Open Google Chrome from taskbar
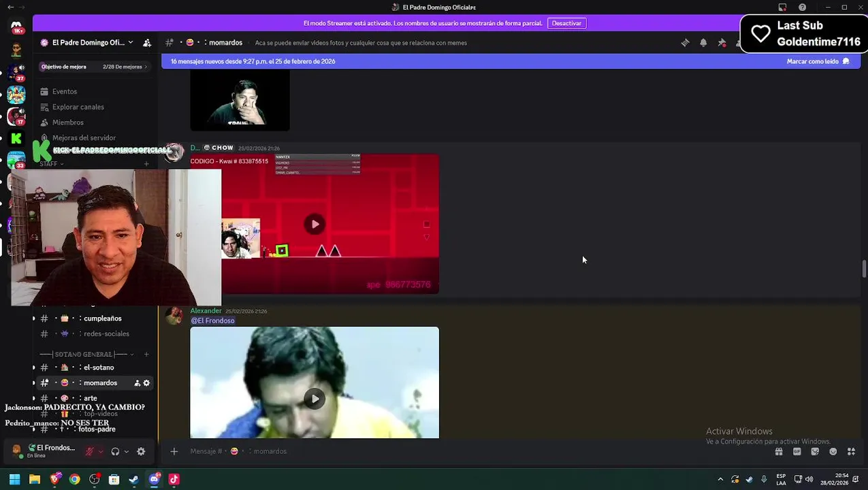Image resolution: width=868 pixels, height=490 pixels. click(x=75, y=479)
